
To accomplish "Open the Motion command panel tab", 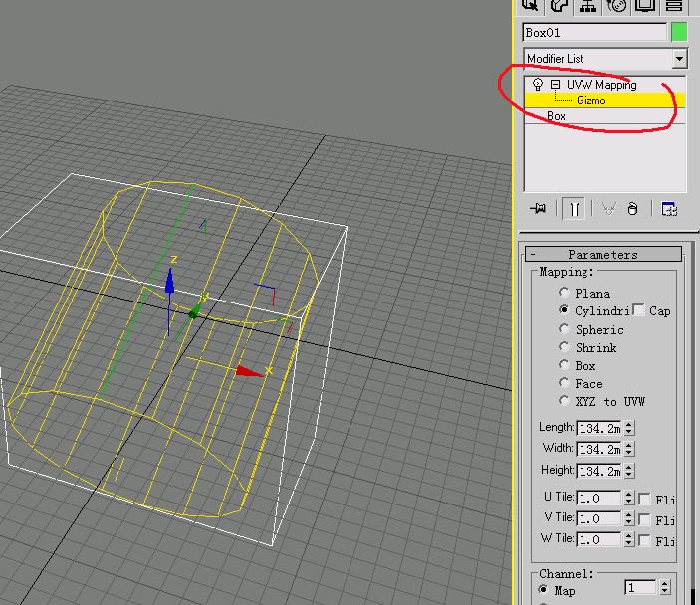I will click(617, 6).
